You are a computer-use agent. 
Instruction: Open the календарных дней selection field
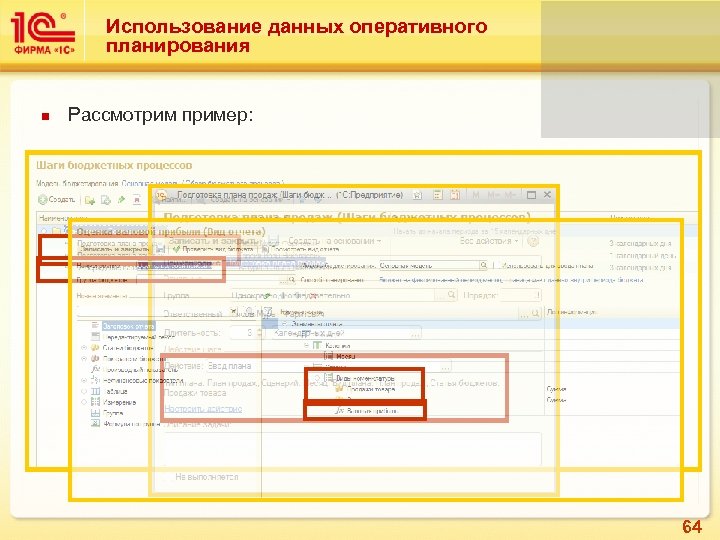pos(347,333)
